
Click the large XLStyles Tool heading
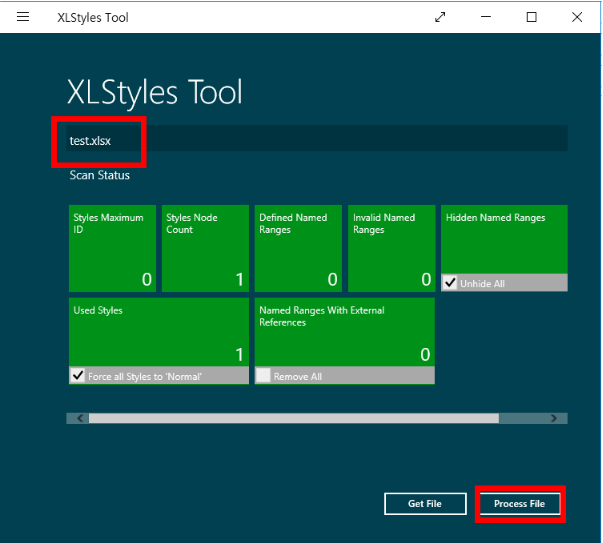point(155,92)
